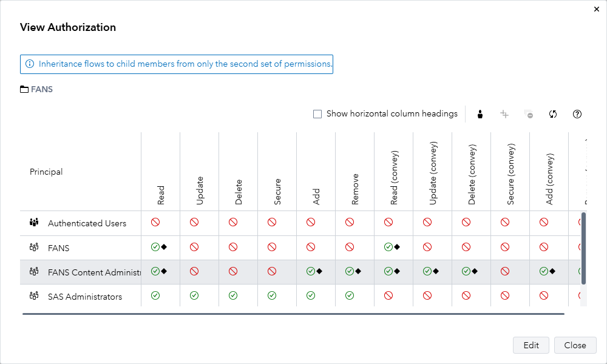This screenshot has height=364, width=607.
Task: Click SAS Administrators Update granted checkmark
Action: [194, 295]
